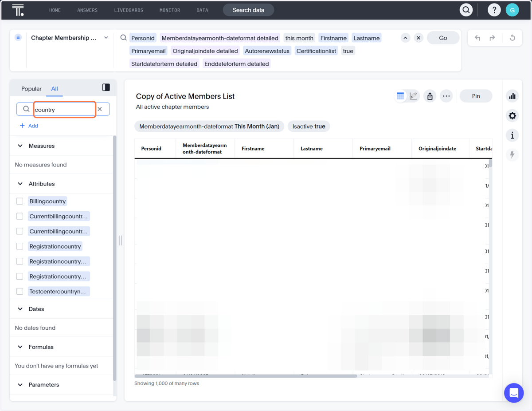Viewport: 532px width, 411px height.
Task: Open the Chapter Membership data source dropdown
Action: tap(106, 38)
